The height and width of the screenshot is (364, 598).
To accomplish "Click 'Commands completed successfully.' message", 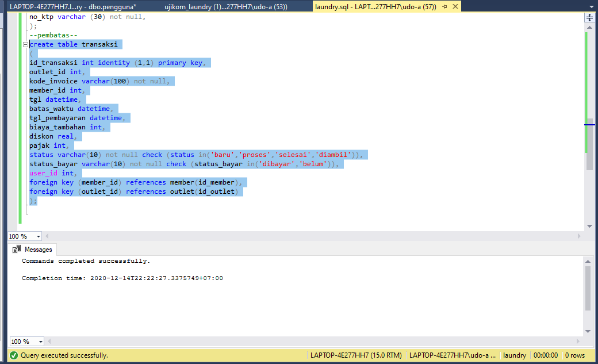I will coord(86,261).
